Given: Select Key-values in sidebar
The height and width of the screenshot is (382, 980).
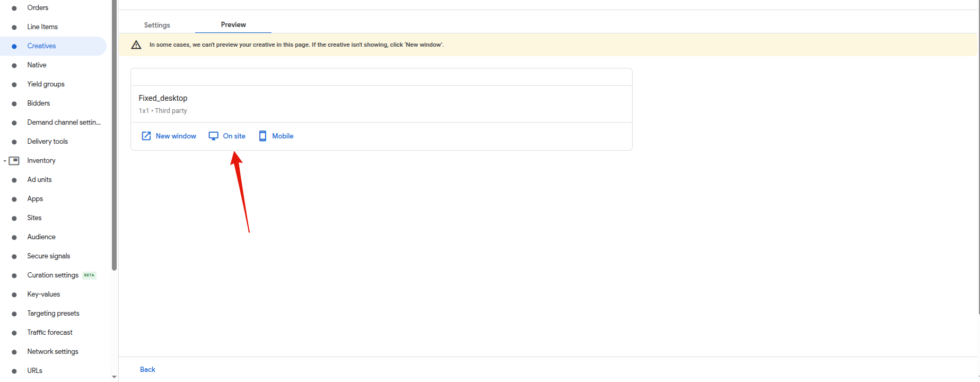Looking at the screenshot, I should coord(43,294).
